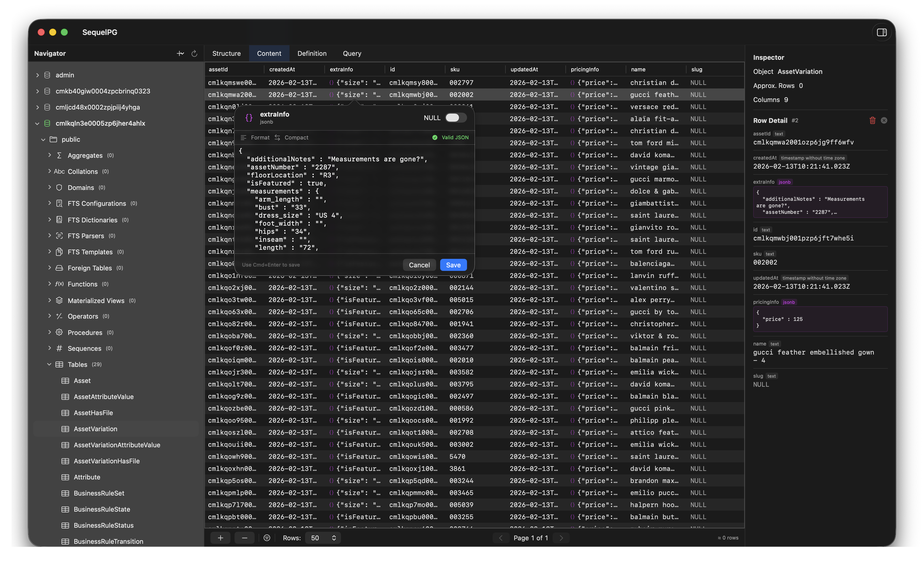Viewport: 924px width, 584px height.
Task: Refresh the Navigator database tree
Action: [x=194, y=53]
